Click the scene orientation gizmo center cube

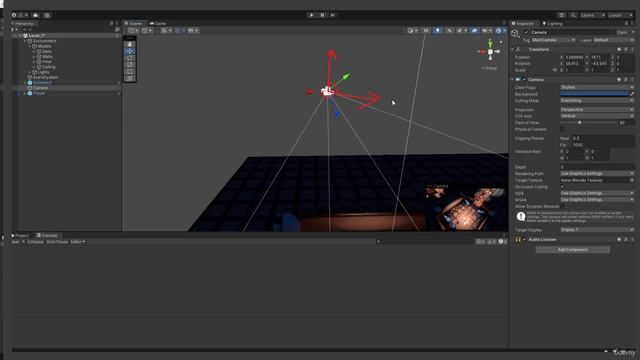click(x=490, y=52)
